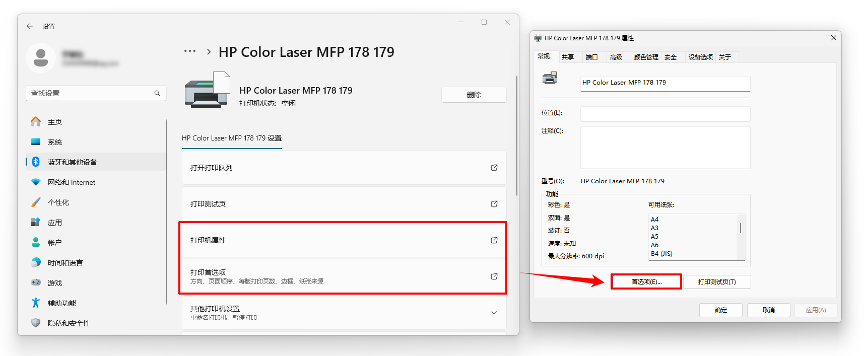Image resolution: width=868 pixels, height=356 pixels.
Task: Click the 查找设置 search field
Action: click(96, 93)
